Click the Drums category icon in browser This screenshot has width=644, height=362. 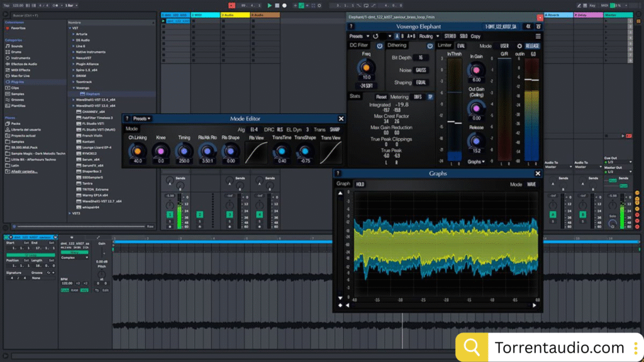point(8,52)
